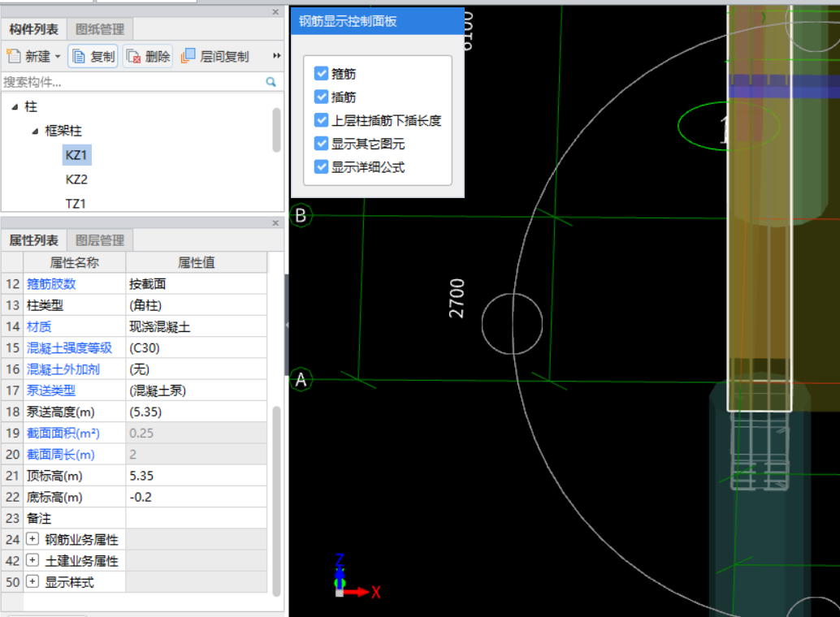
Task: Select KZ2 in the component tree
Action: pyautogui.click(x=76, y=179)
